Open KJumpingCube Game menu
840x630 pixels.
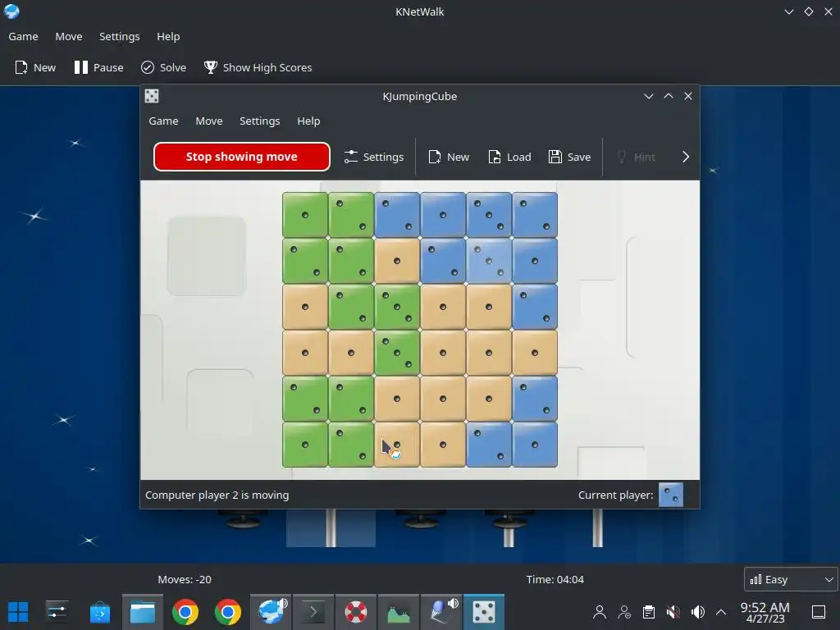163,121
